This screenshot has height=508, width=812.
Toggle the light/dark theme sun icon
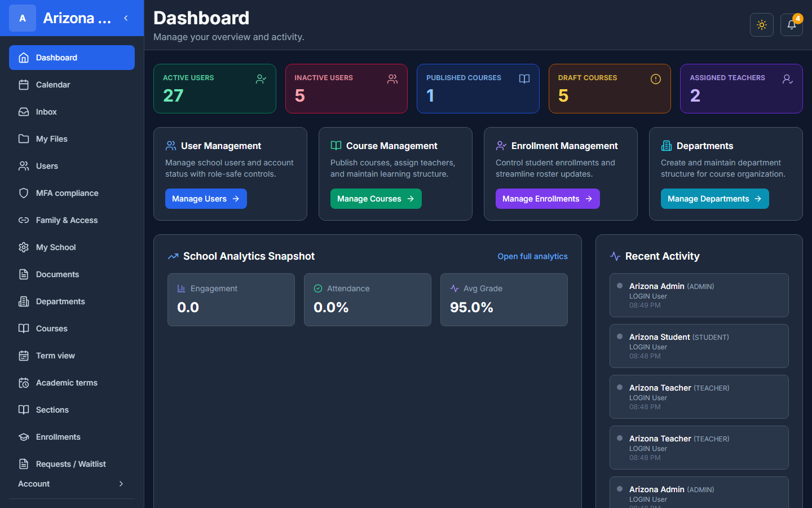(762, 25)
